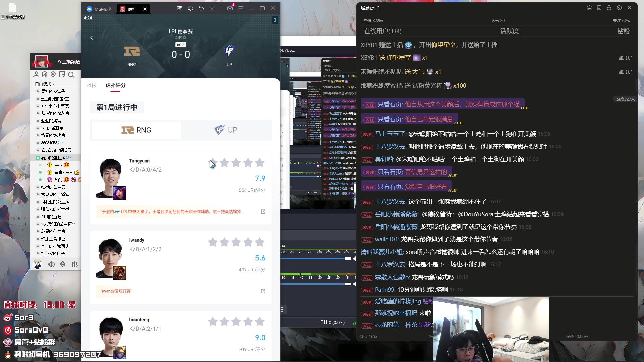The width and height of the screenshot is (644, 362).
Task: Rate Iwandy with the fourth star
Action: (x=248, y=242)
